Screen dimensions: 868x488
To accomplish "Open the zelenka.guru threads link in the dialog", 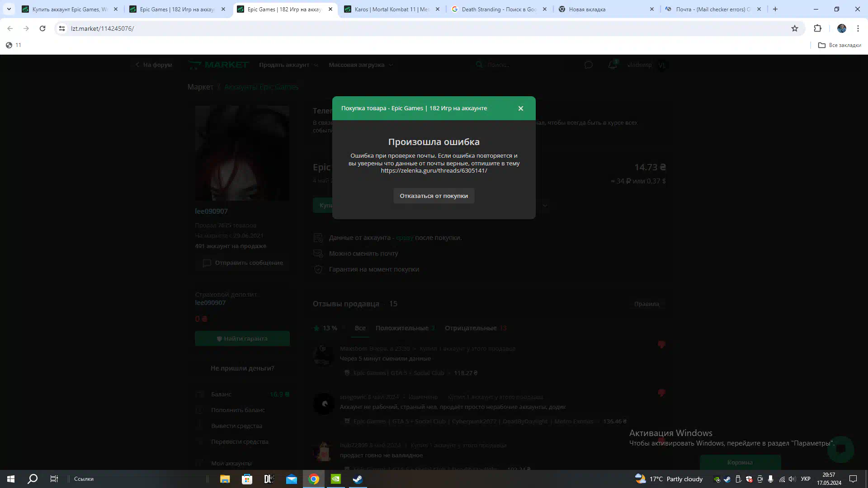I will pos(434,171).
